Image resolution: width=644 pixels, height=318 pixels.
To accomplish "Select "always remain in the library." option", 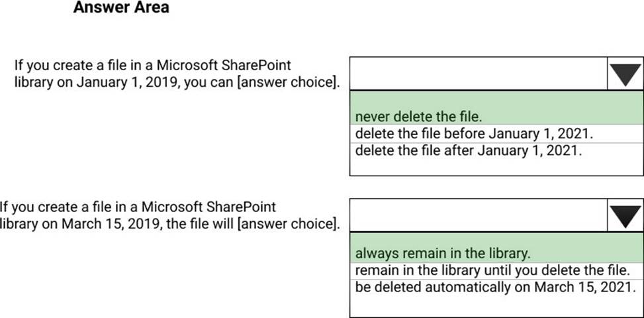I will pos(443,253).
